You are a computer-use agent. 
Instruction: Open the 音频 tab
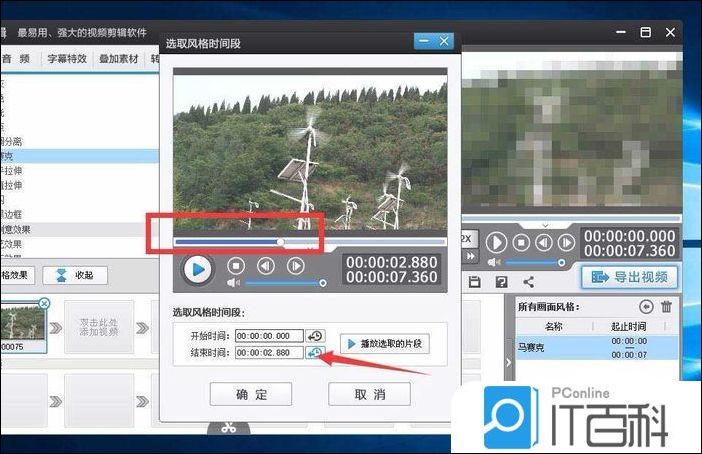[16, 59]
